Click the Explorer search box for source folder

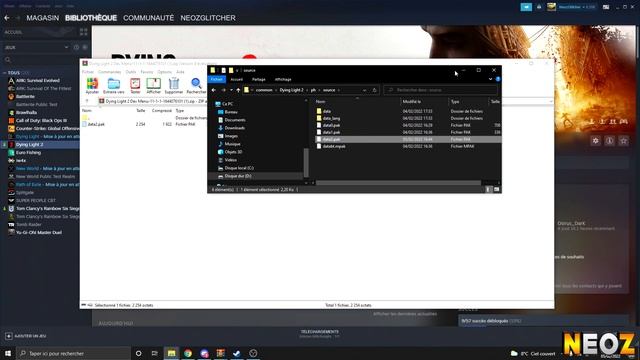coord(441,90)
